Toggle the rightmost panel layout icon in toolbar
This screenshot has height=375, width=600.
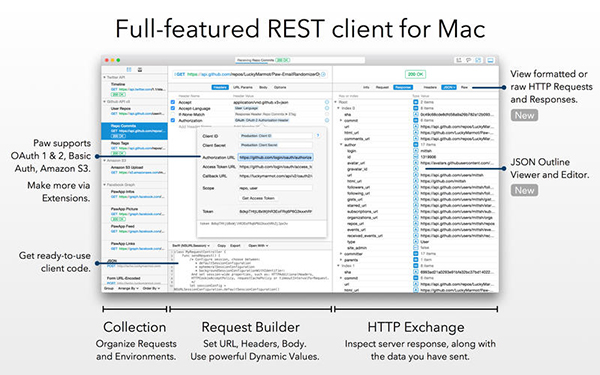490,60
